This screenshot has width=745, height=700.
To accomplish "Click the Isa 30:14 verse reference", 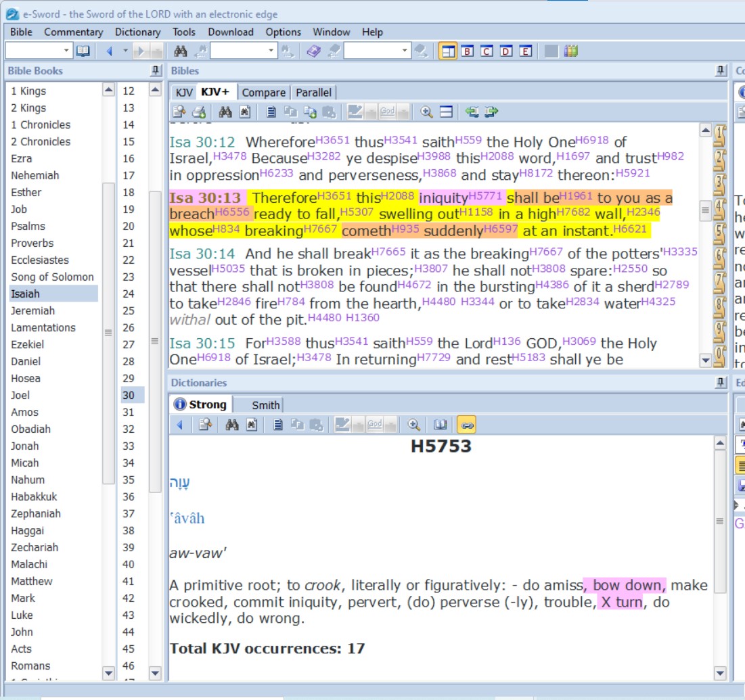I will (x=202, y=254).
